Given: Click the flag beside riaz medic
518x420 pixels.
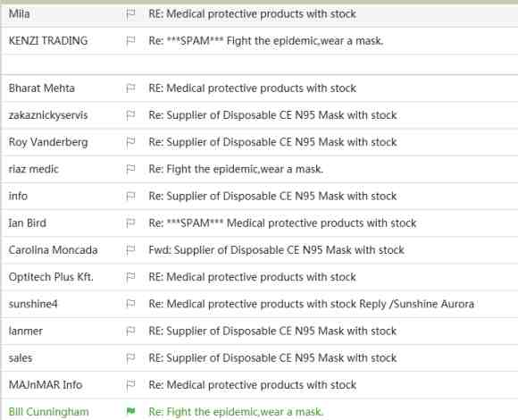Looking at the screenshot, I should pos(130,169).
